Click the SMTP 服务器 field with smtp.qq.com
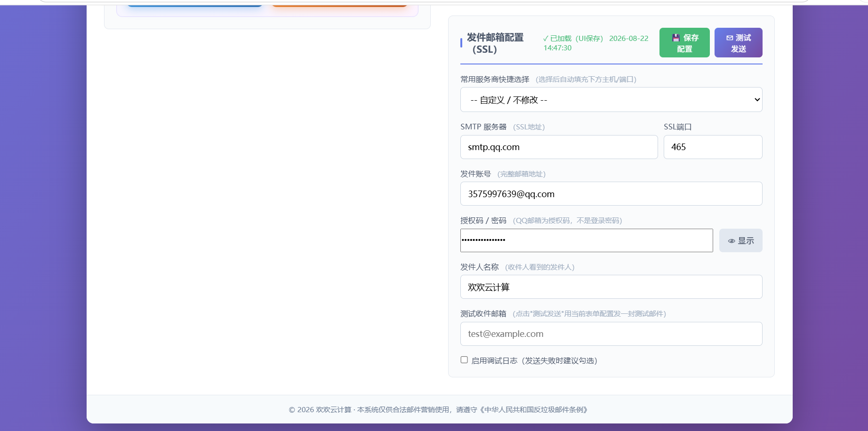Screen dimensions: 868x431 [559, 147]
